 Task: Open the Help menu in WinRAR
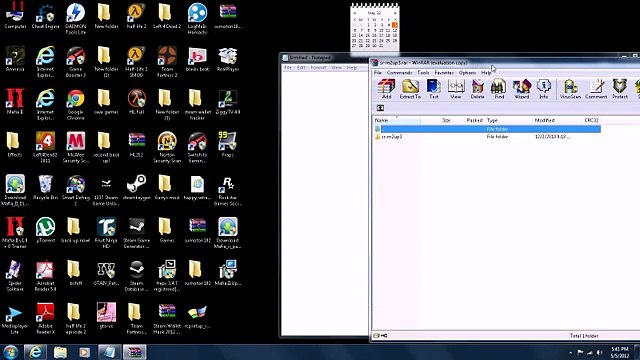[x=486, y=73]
